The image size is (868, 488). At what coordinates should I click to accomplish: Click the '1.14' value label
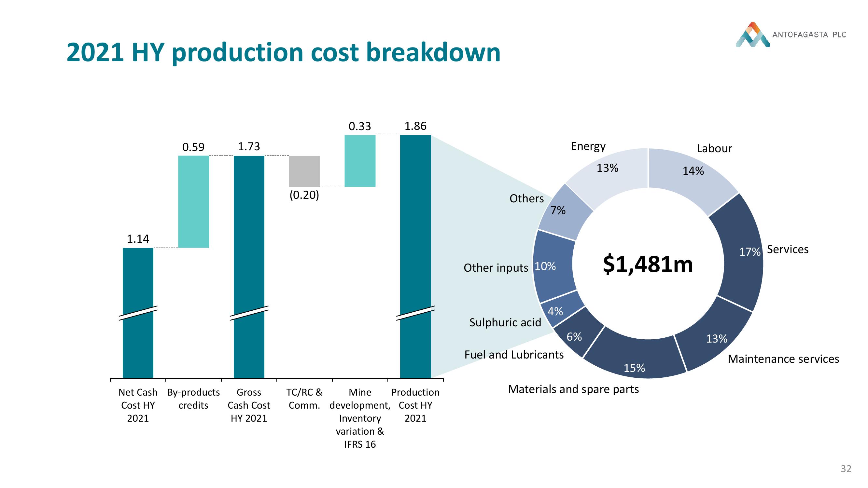click(x=138, y=239)
